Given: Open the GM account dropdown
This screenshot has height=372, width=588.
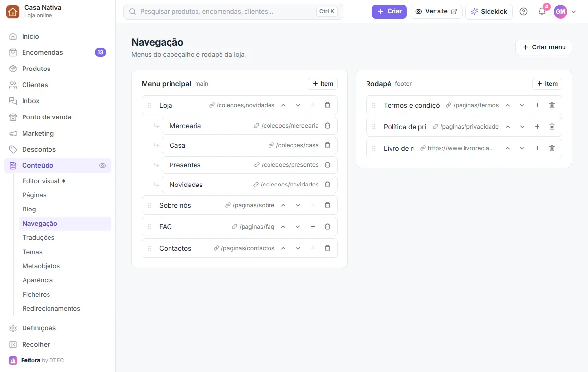Looking at the screenshot, I should [x=565, y=12].
